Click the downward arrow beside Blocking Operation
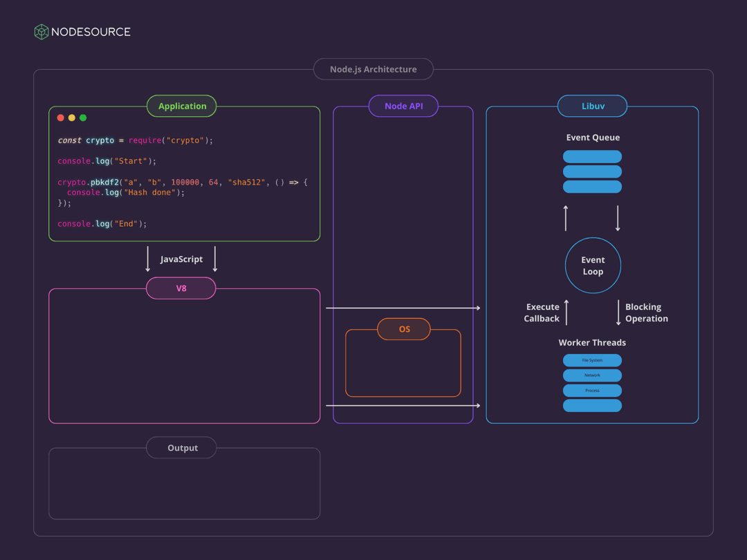The height and width of the screenshot is (560, 747). (x=618, y=312)
